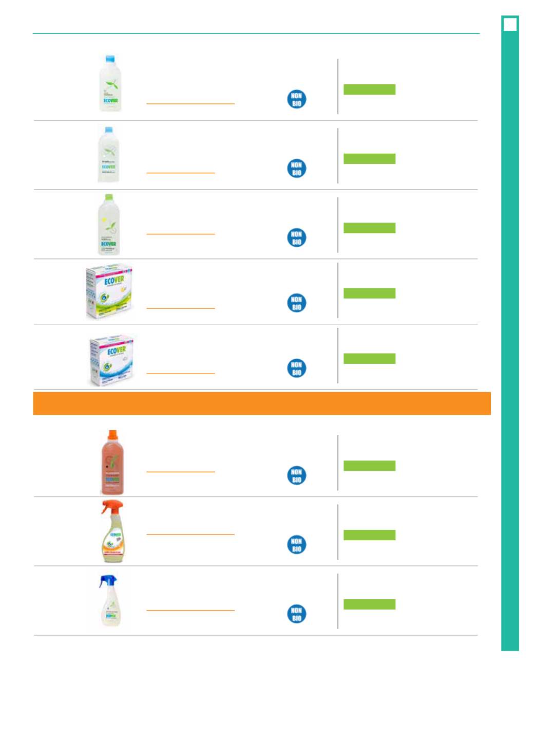
Task: Click orange underline next to green Ecover box
Action: [180, 308]
